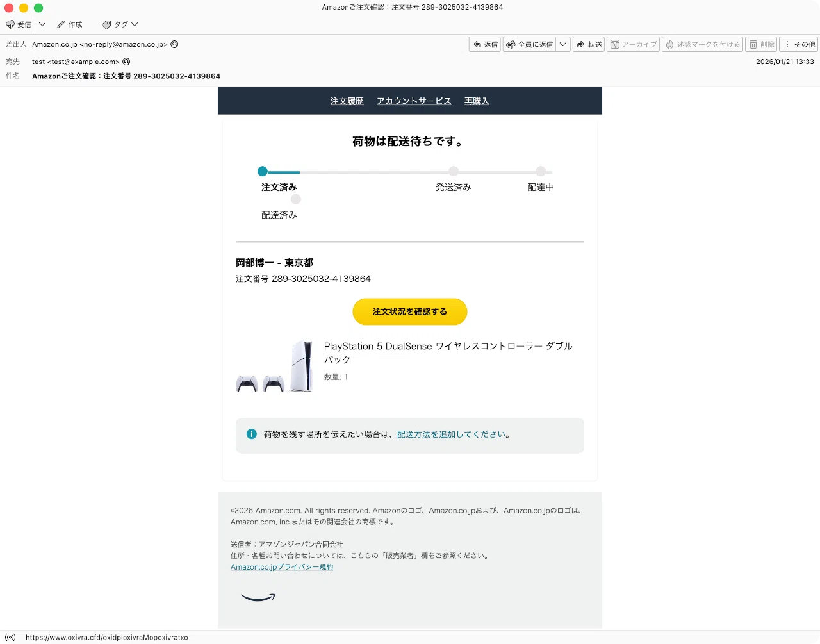
Task: Open the アカウントサービス link
Action: [x=414, y=101]
